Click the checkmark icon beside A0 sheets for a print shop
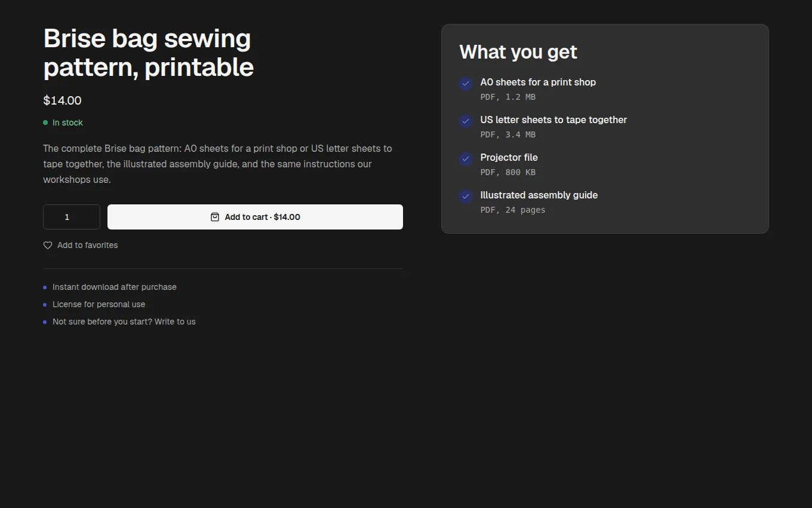The image size is (812, 508). coord(466,84)
